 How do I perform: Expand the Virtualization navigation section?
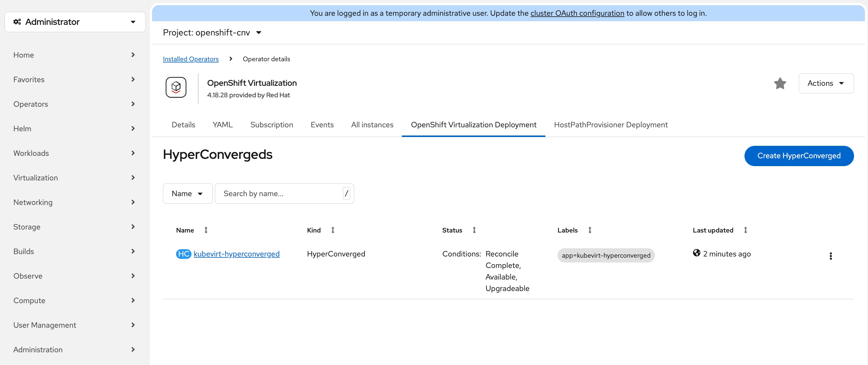click(x=74, y=178)
